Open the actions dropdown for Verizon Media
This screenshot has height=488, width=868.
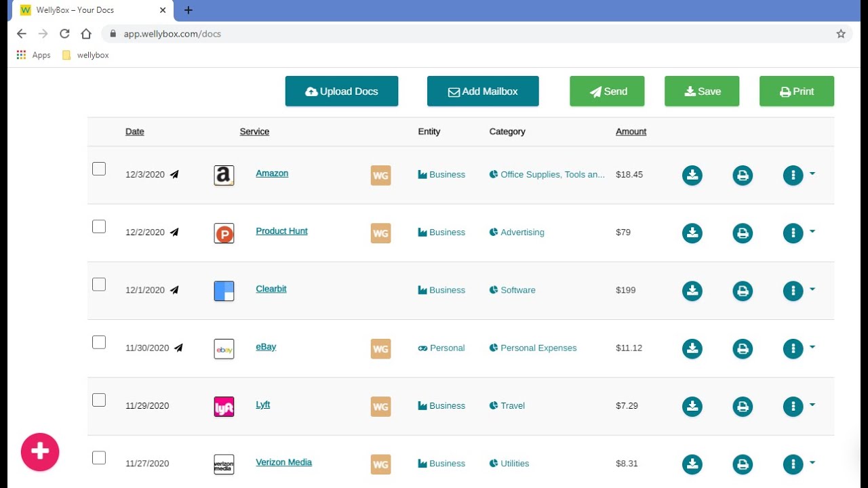[793, 464]
